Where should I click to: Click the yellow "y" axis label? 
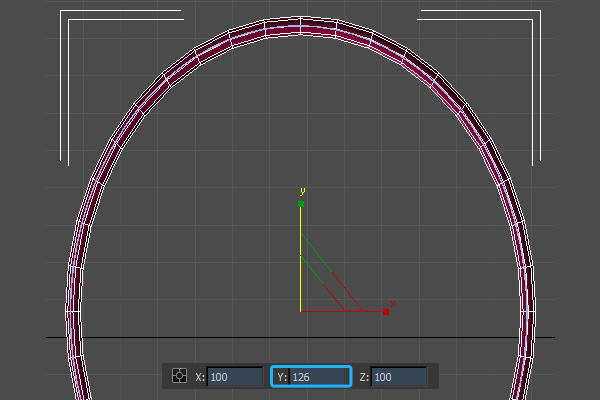[301, 190]
